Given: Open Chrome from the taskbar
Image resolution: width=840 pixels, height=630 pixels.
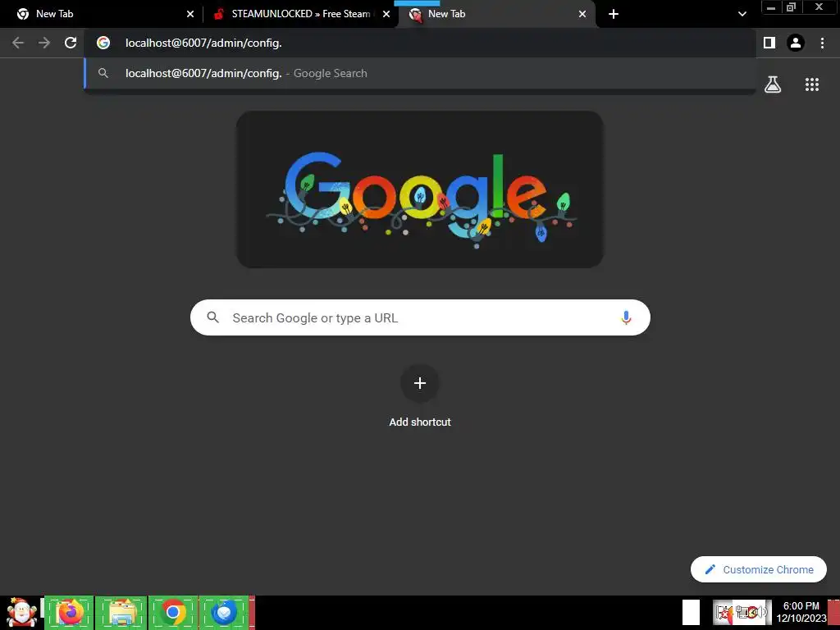Looking at the screenshot, I should click(x=172, y=612).
